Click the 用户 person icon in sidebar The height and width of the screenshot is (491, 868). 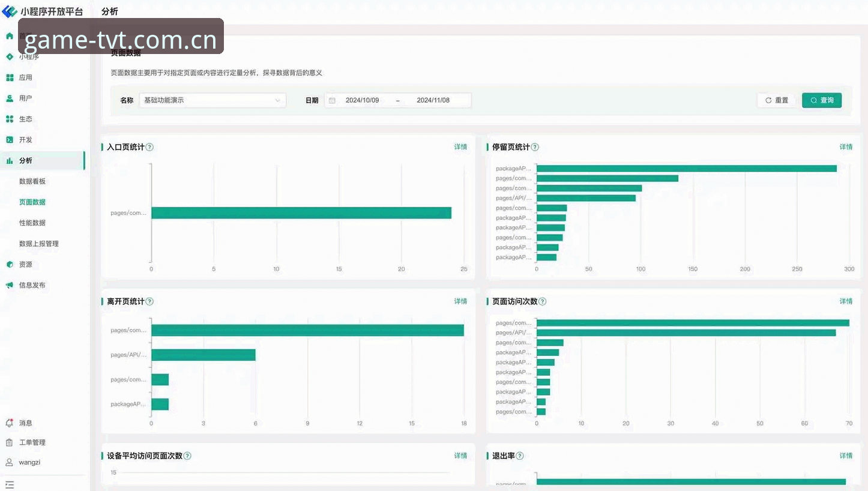click(x=10, y=98)
